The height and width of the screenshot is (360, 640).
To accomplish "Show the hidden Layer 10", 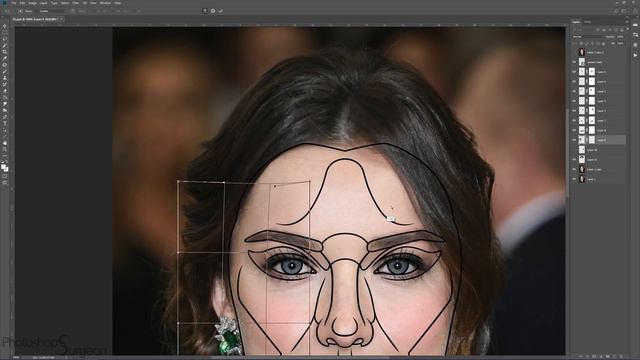I will [x=574, y=150].
